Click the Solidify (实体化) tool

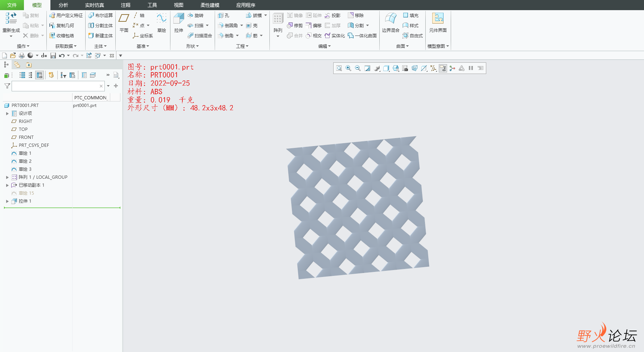(335, 36)
